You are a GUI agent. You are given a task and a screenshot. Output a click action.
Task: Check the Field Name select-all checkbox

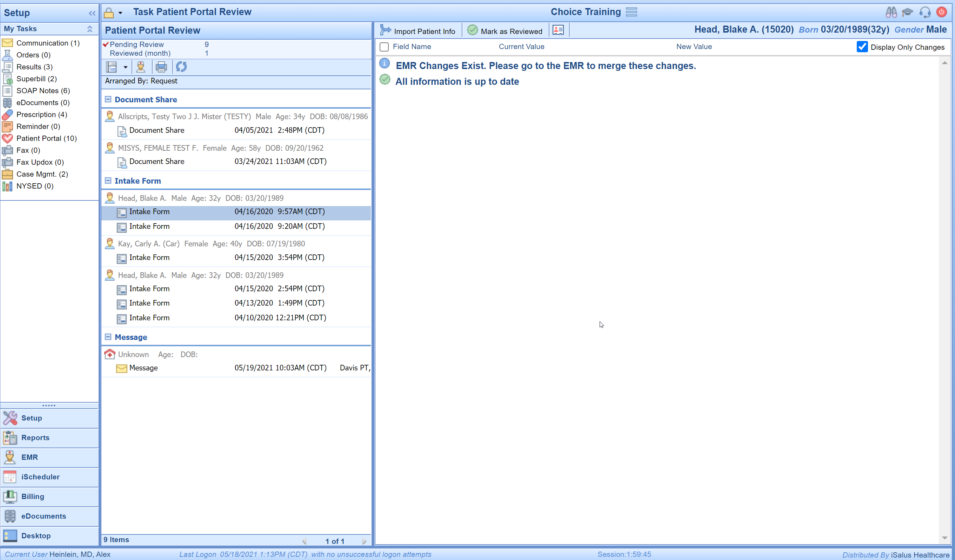384,47
